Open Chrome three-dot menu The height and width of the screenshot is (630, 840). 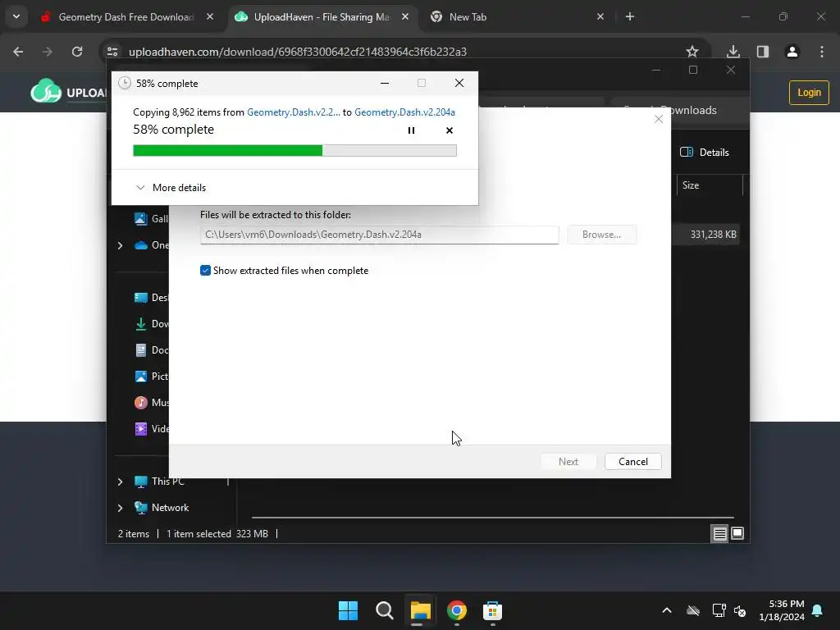tap(822, 52)
